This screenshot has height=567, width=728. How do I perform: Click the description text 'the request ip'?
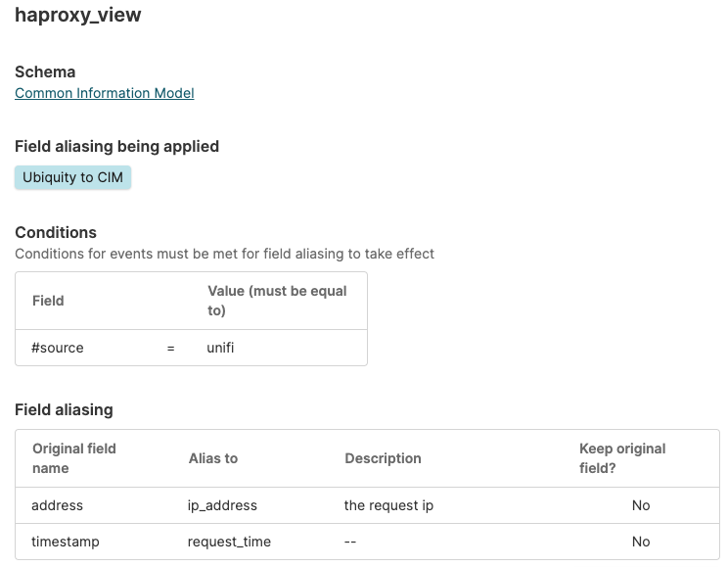click(x=388, y=505)
